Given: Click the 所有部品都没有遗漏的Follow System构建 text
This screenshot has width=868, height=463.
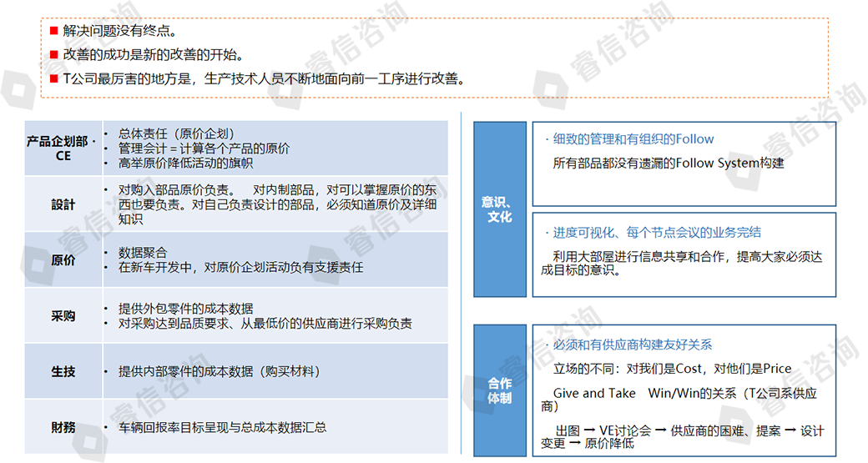Looking at the screenshot, I should coord(669,163).
